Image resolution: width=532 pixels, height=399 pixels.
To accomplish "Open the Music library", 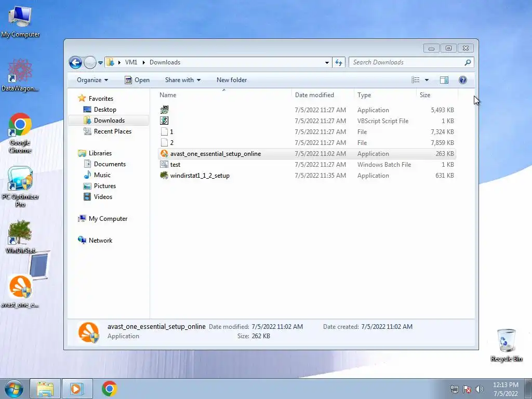I will click(x=102, y=175).
